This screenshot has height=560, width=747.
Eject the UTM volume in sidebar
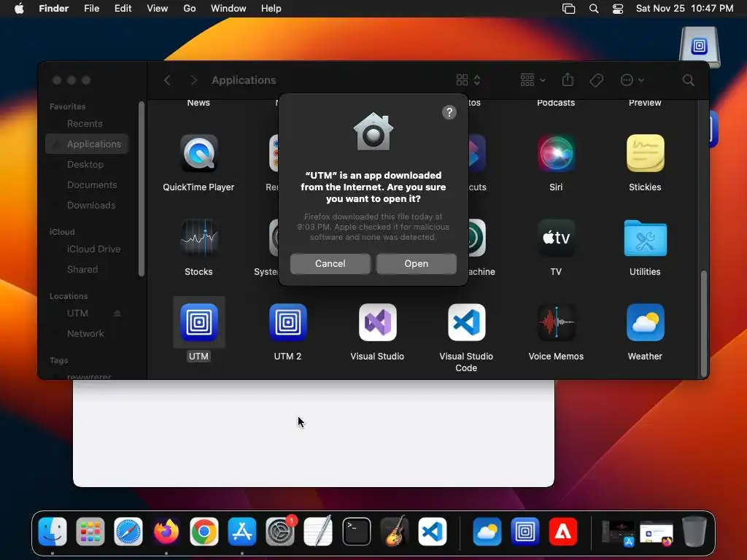[x=117, y=314]
